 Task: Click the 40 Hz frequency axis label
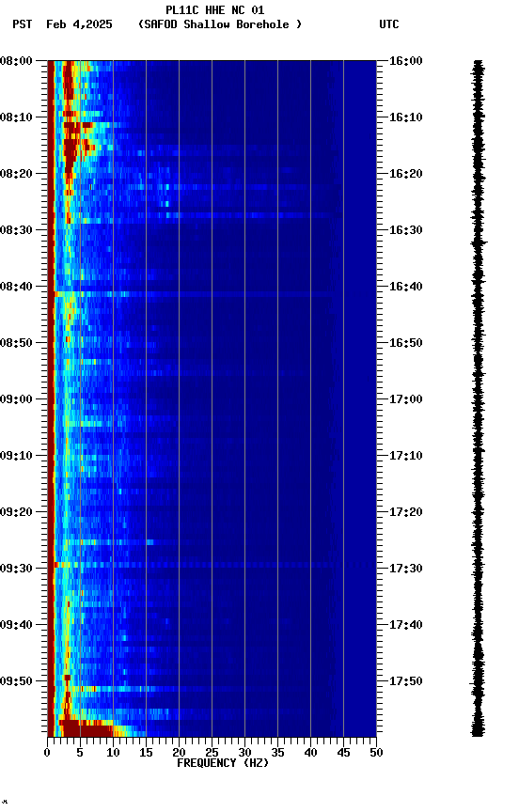click(x=310, y=753)
